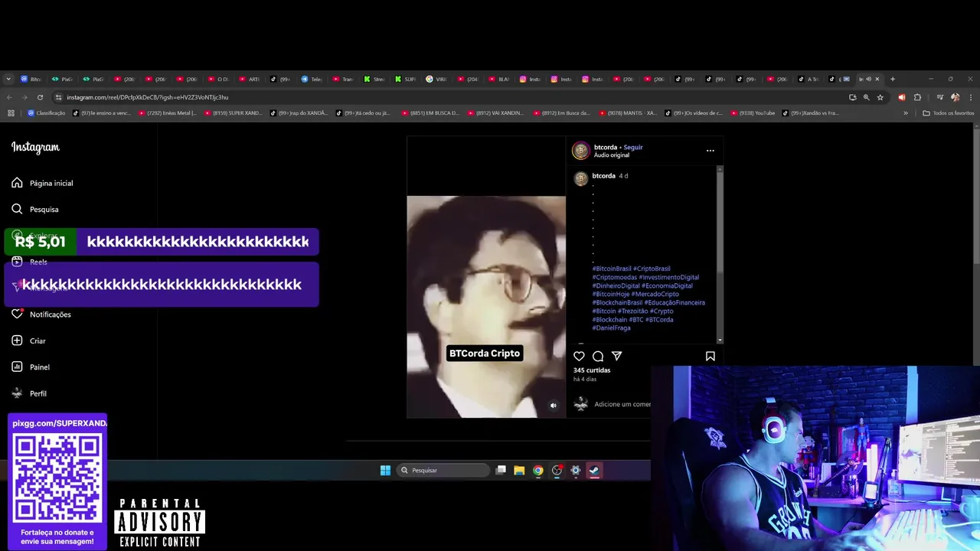Open the zoom magnifier in address bar

(867, 97)
